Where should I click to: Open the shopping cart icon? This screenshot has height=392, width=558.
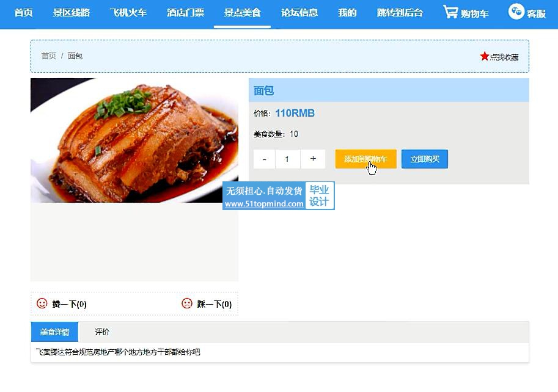pos(450,12)
